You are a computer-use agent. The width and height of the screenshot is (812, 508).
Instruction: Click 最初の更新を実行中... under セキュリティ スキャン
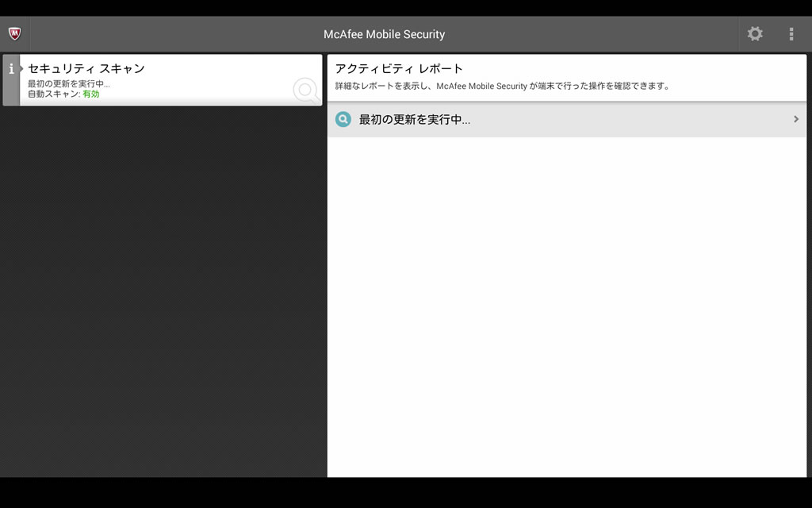click(69, 83)
